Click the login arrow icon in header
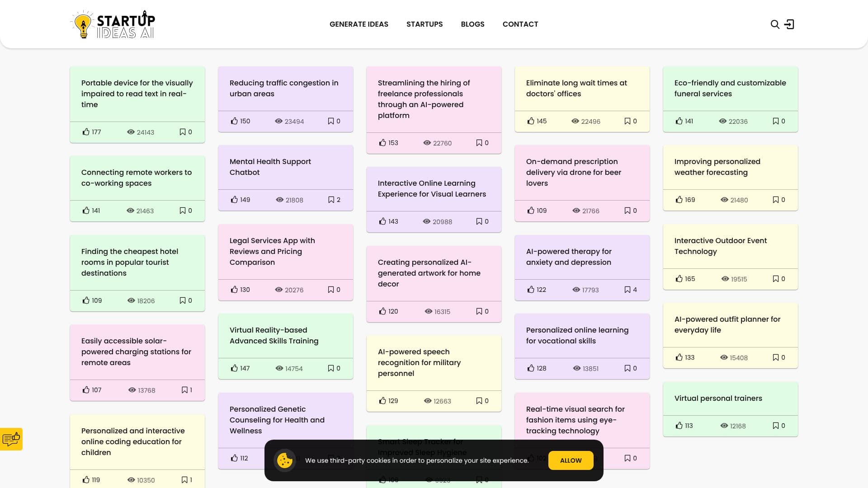Image resolution: width=868 pixels, height=488 pixels. (789, 24)
